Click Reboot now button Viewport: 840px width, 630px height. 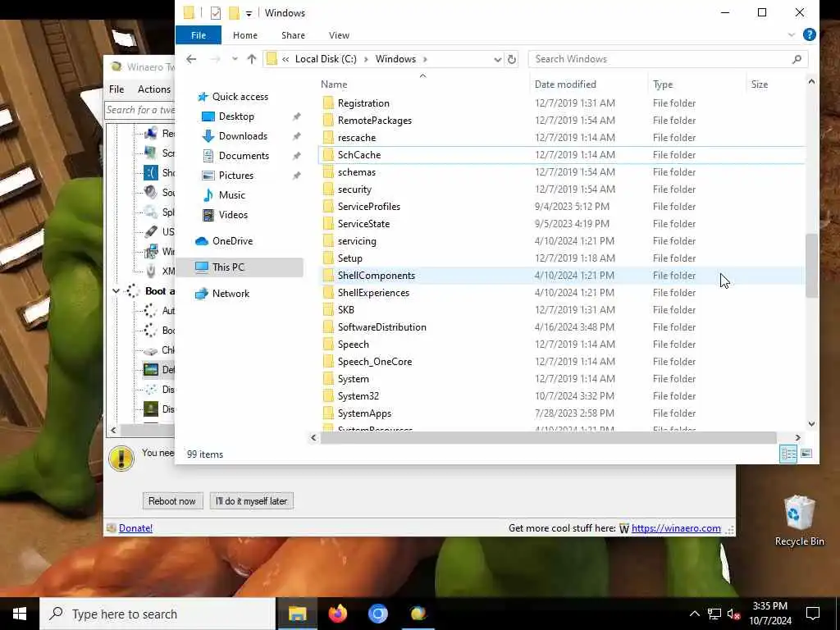coord(172,501)
